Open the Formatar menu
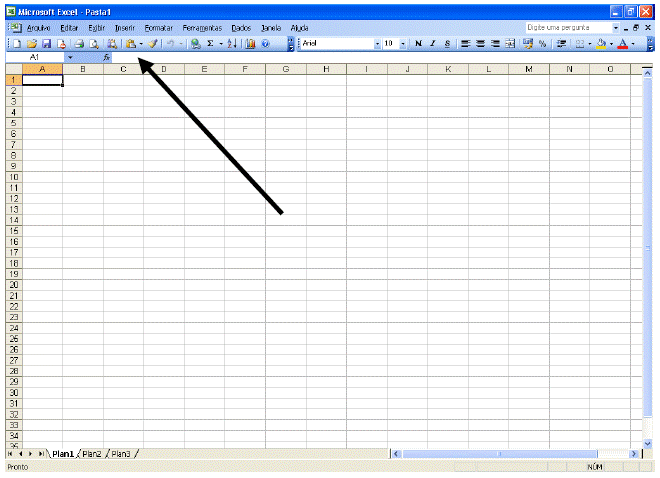The width and height of the screenshot is (660, 478). coord(158,28)
